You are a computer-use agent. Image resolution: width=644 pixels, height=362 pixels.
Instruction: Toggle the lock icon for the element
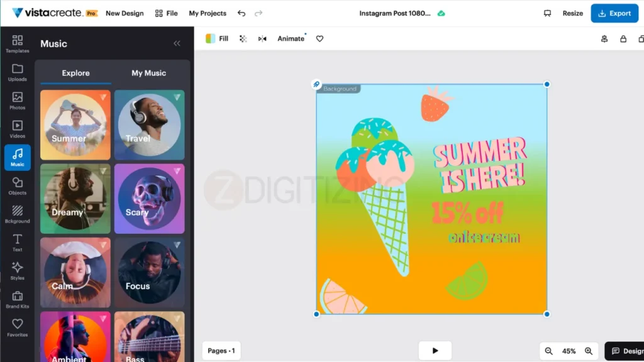pyautogui.click(x=623, y=39)
